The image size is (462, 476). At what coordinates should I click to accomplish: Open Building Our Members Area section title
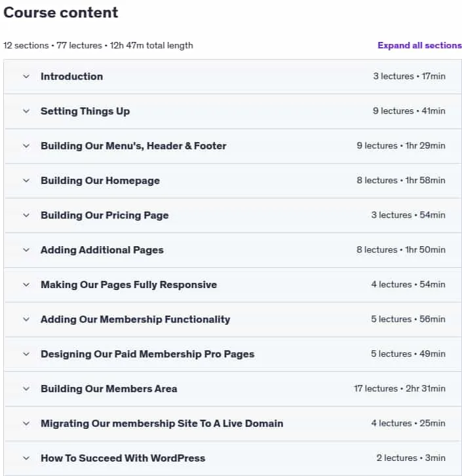coord(109,389)
